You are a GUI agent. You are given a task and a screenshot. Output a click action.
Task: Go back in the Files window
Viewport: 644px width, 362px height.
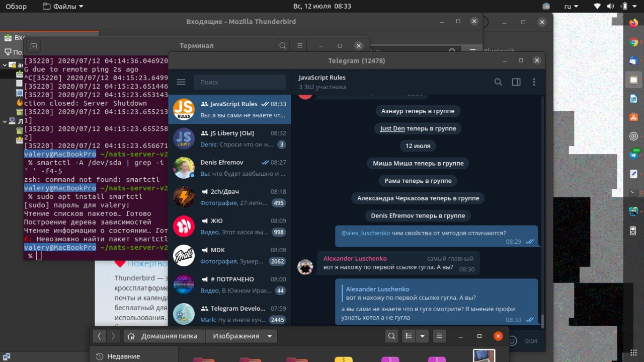pyautogui.click(x=100, y=336)
